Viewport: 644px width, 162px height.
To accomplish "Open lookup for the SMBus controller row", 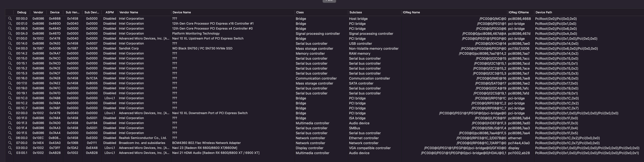I will [10, 128].
